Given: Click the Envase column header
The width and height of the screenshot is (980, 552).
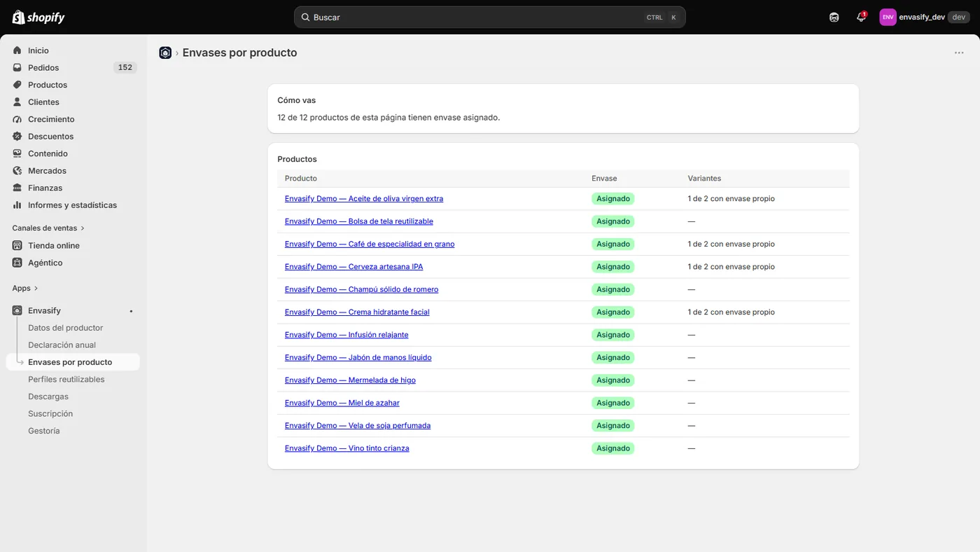Looking at the screenshot, I should [x=604, y=179].
